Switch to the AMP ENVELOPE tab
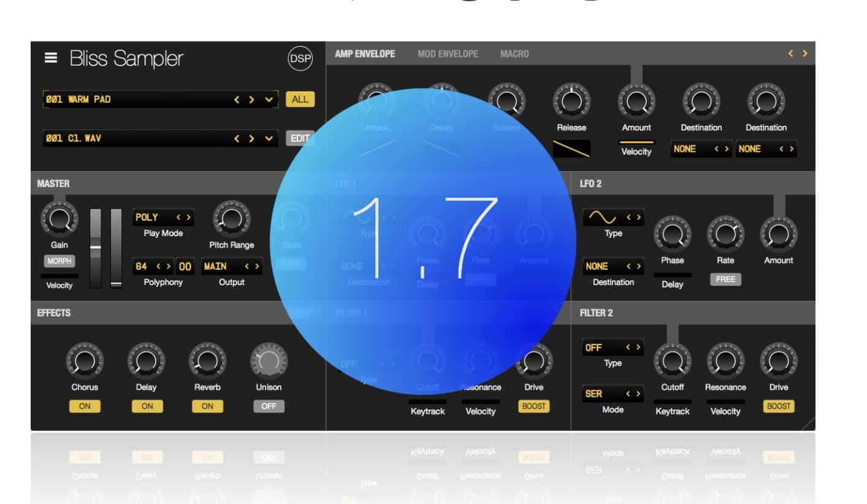The width and height of the screenshot is (867, 504). click(365, 54)
